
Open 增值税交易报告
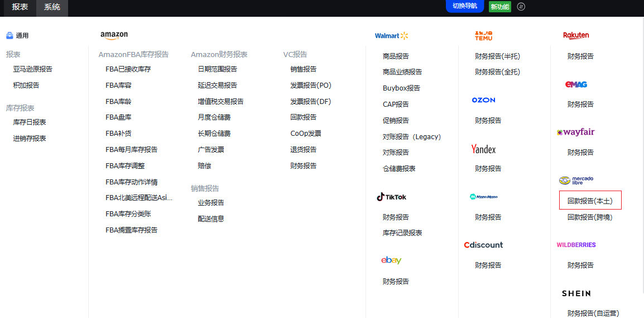(220, 101)
